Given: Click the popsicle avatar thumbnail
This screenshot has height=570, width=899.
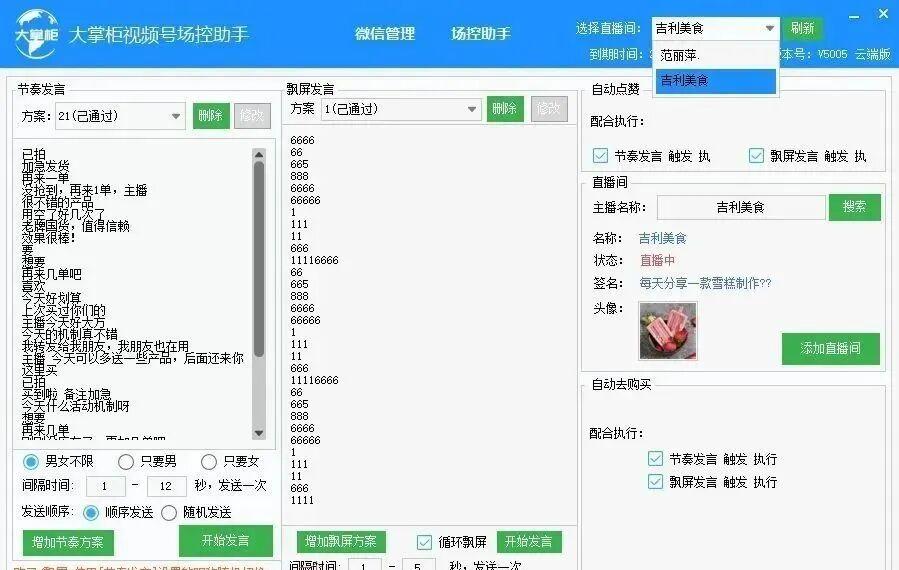Looking at the screenshot, I should tap(668, 331).
